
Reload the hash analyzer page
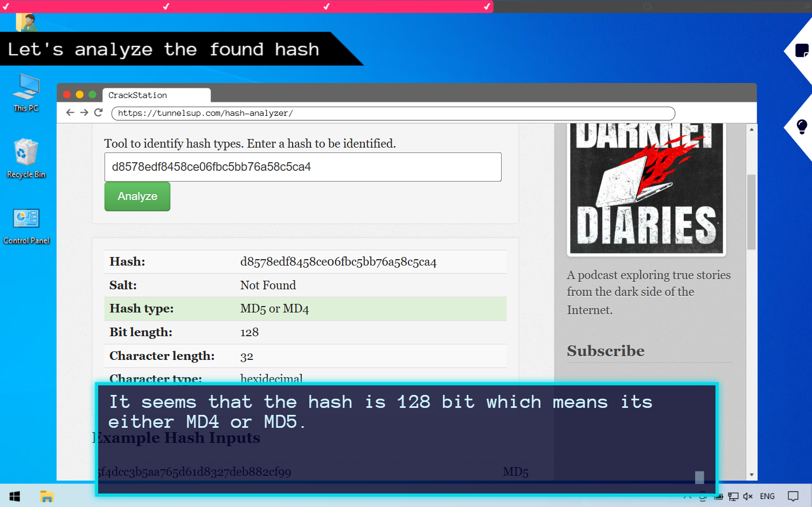tap(98, 113)
